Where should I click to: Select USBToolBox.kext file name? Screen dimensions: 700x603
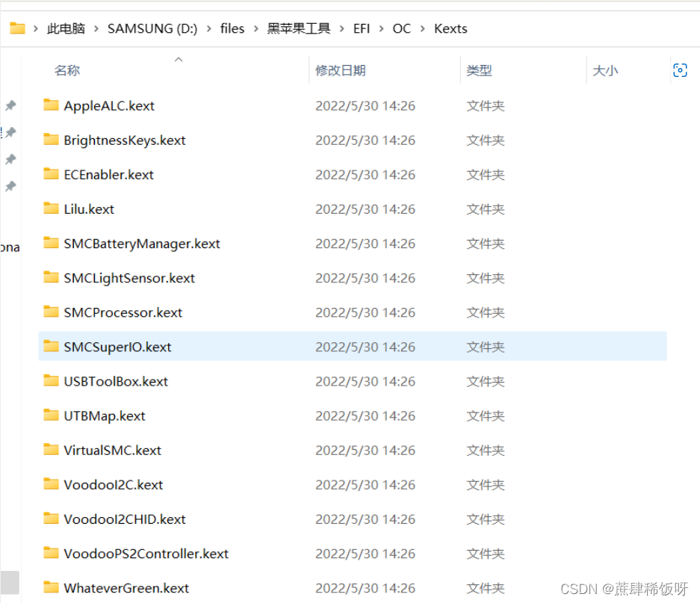(x=116, y=382)
